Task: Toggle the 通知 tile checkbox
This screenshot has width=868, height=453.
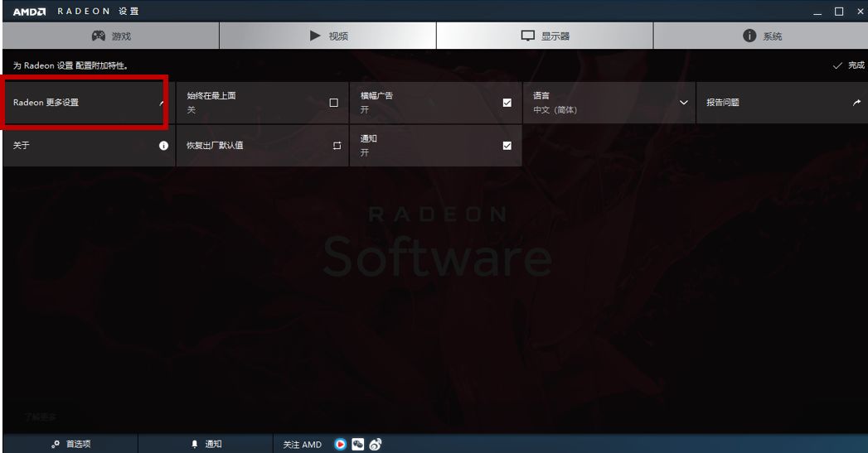Action: (507, 146)
